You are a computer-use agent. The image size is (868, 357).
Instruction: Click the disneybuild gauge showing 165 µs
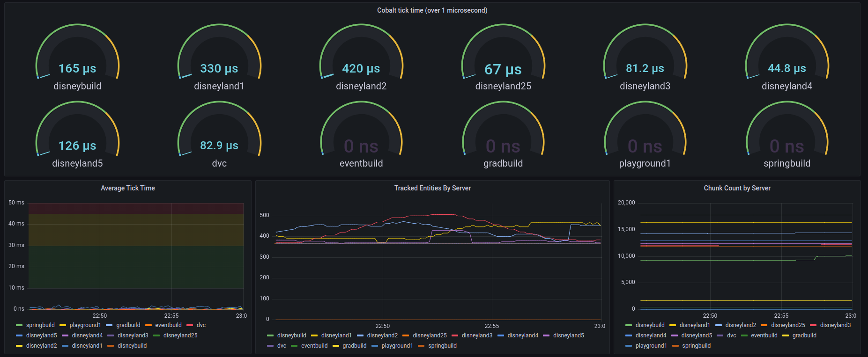[77, 68]
